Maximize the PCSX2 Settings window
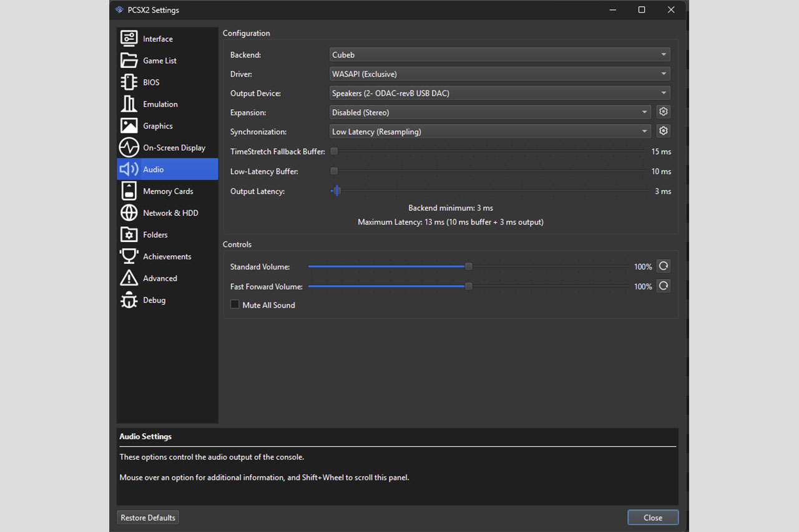 pos(642,10)
